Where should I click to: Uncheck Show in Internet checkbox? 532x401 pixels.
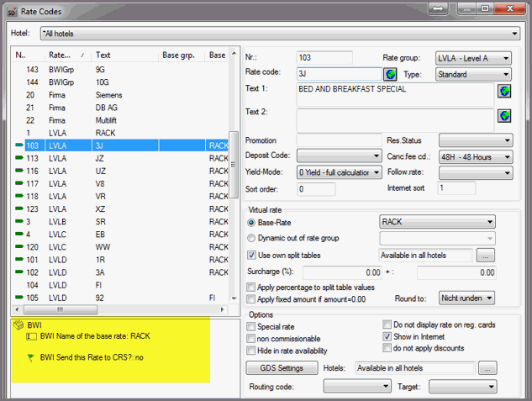[x=387, y=336]
